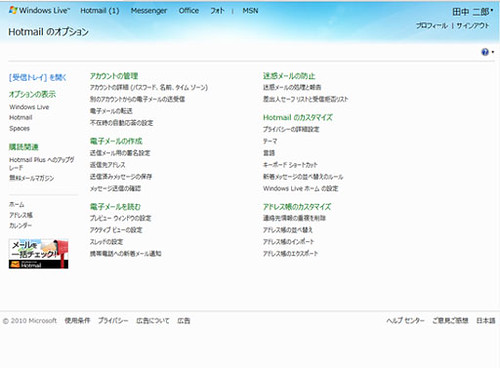
Task: Open アドレス帳の並べ替え
Action: pos(288,230)
